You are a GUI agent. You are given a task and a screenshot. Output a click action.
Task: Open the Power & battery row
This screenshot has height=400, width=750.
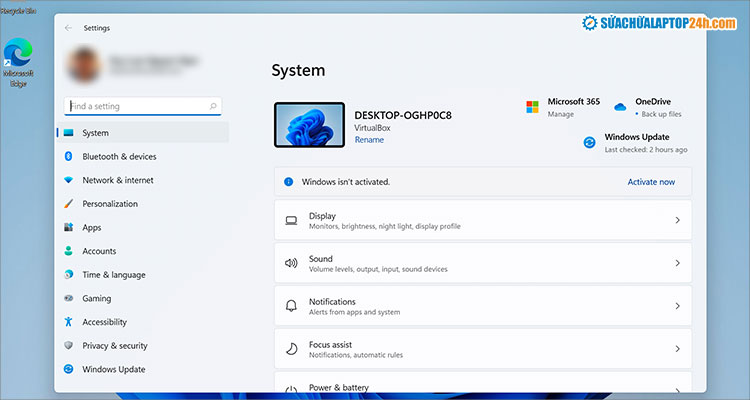483,382
